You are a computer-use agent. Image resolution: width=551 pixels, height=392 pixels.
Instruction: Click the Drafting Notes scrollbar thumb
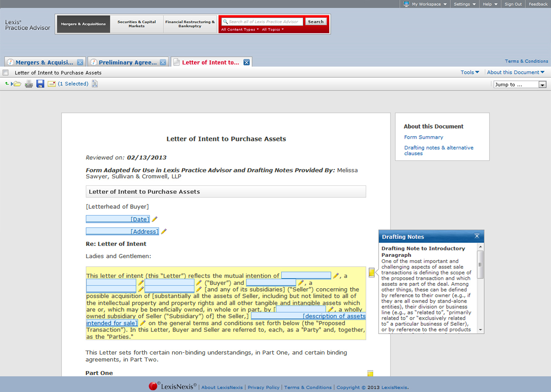click(480, 264)
